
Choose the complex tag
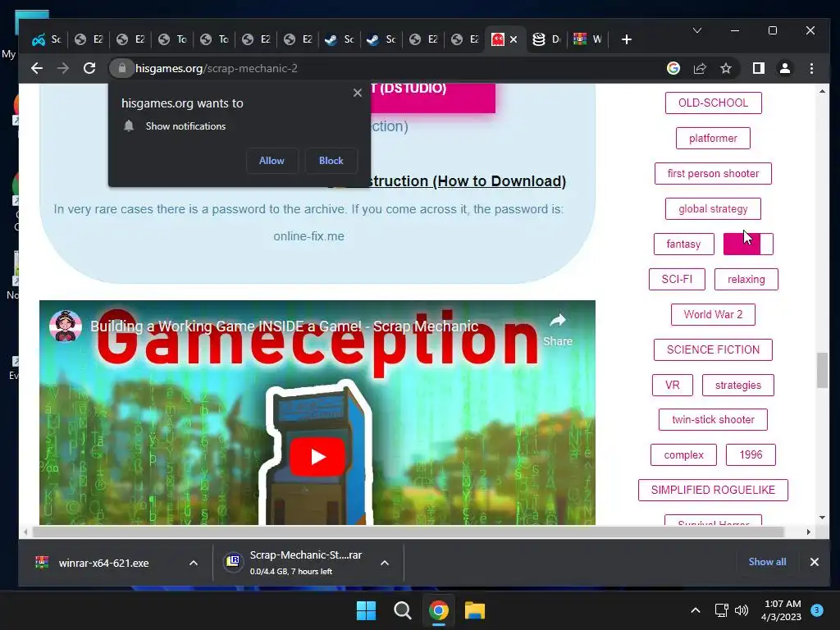pyautogui.click(x=683, y=454)
